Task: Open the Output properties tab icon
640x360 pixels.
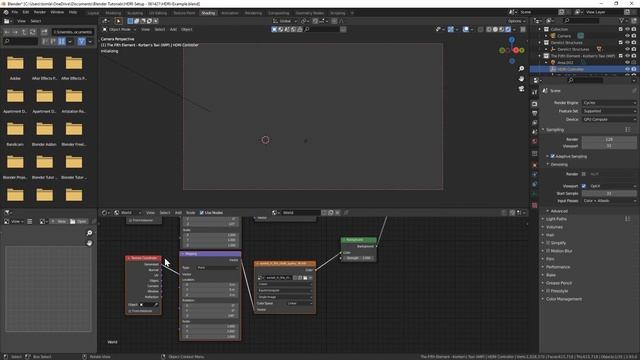Action: (x=535, y=113)
